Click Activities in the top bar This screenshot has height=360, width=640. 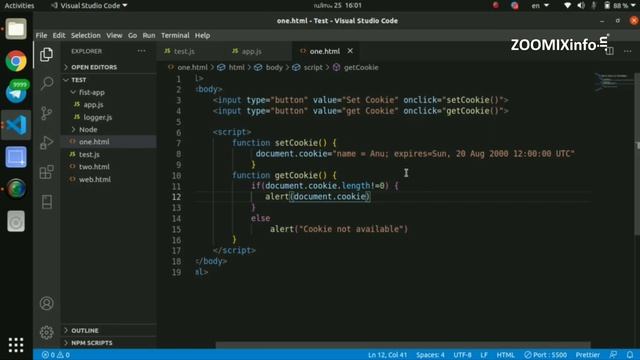click(x=19, y=5)
